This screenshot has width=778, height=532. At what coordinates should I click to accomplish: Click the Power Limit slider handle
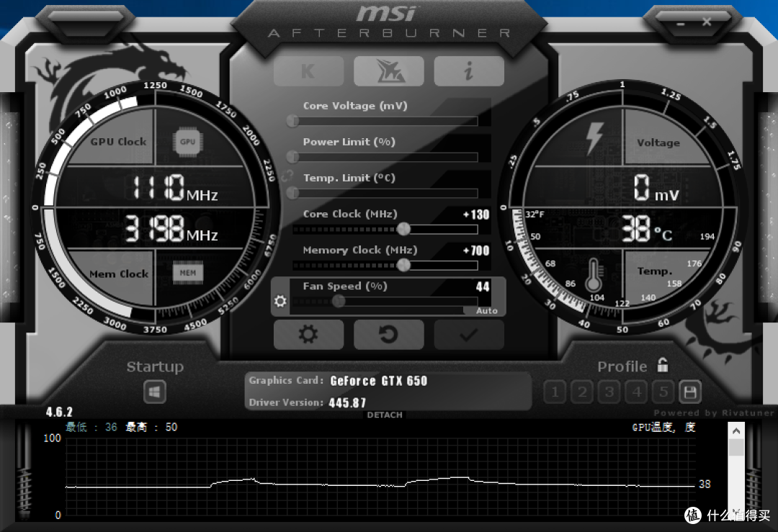[x=292, y=157]
